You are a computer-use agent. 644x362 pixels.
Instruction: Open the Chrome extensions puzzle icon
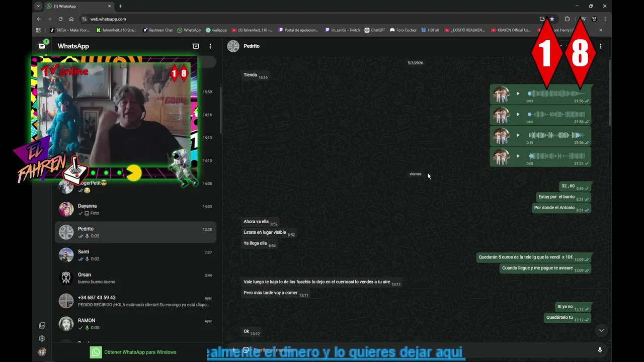click(x=567, y=19)
